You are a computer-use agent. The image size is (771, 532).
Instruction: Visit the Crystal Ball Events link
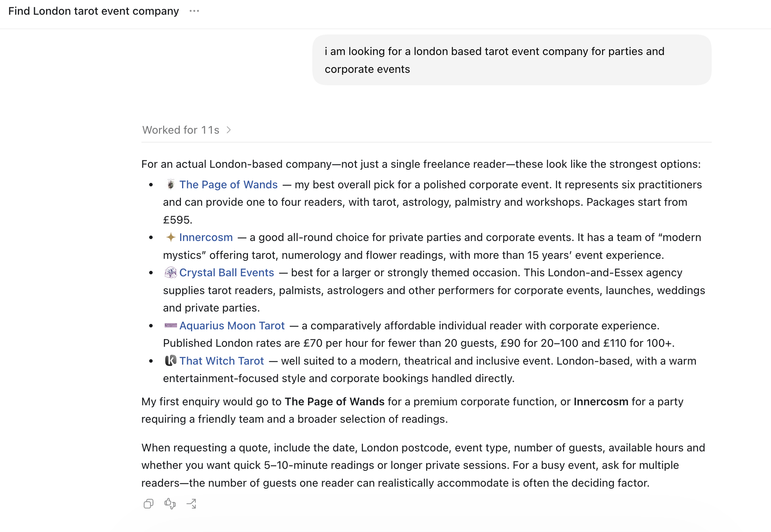click(x=227, y=272)
